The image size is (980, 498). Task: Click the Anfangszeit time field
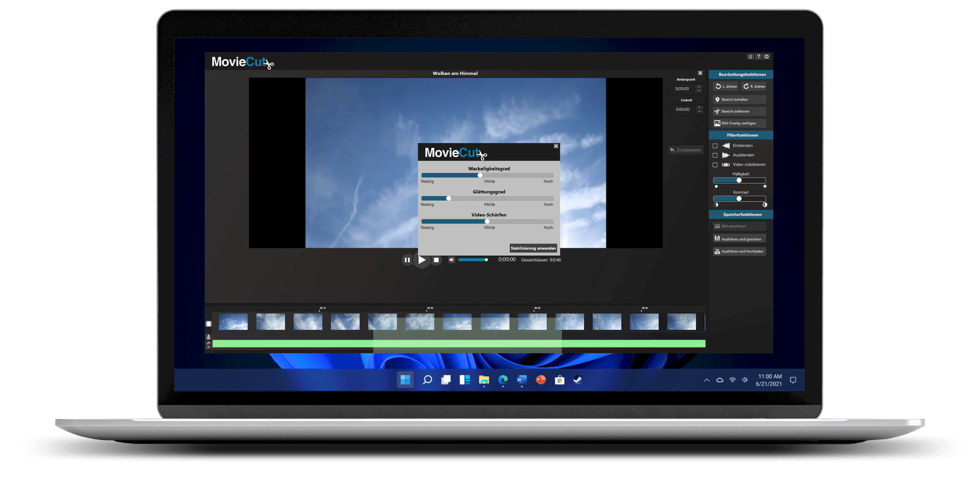click(683, 89)
